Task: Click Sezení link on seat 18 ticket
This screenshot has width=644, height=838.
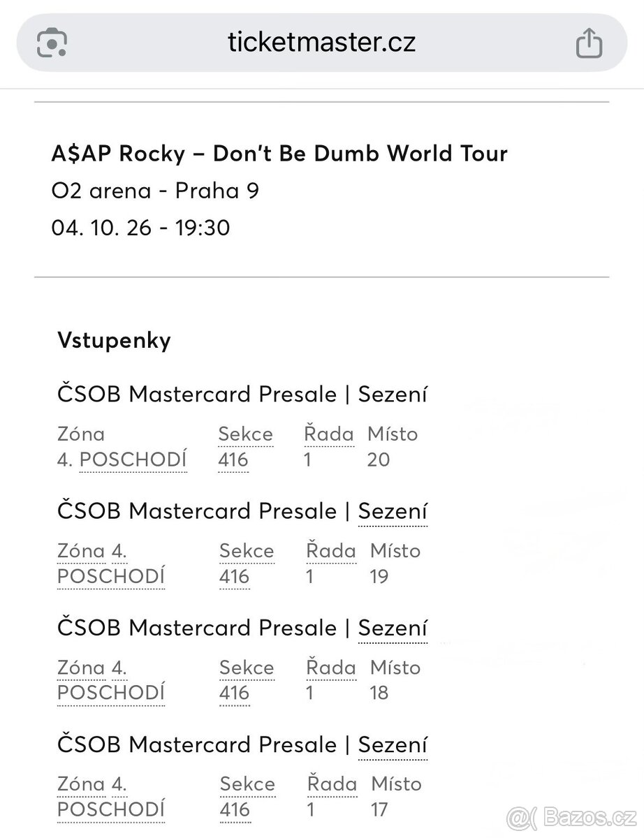Action: pos(392,628)
